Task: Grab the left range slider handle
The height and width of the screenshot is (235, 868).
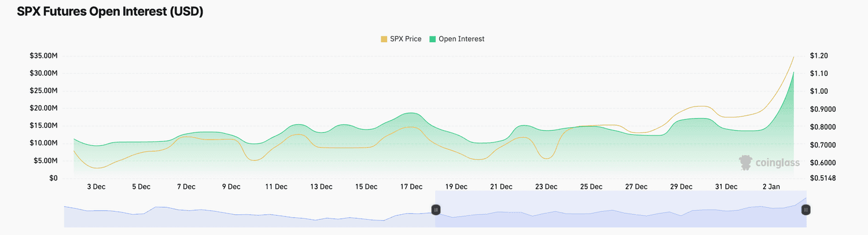Action: [x=437, y=210]
